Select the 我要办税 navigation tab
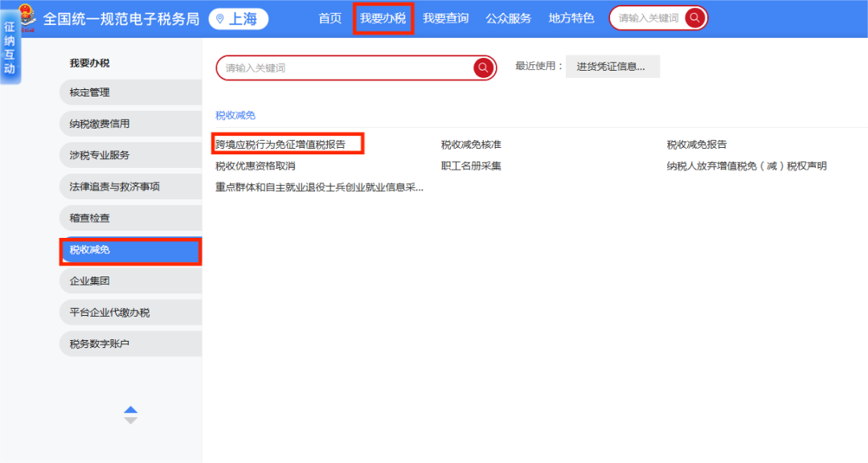The image size is (868, 463). tap(383, 18)
